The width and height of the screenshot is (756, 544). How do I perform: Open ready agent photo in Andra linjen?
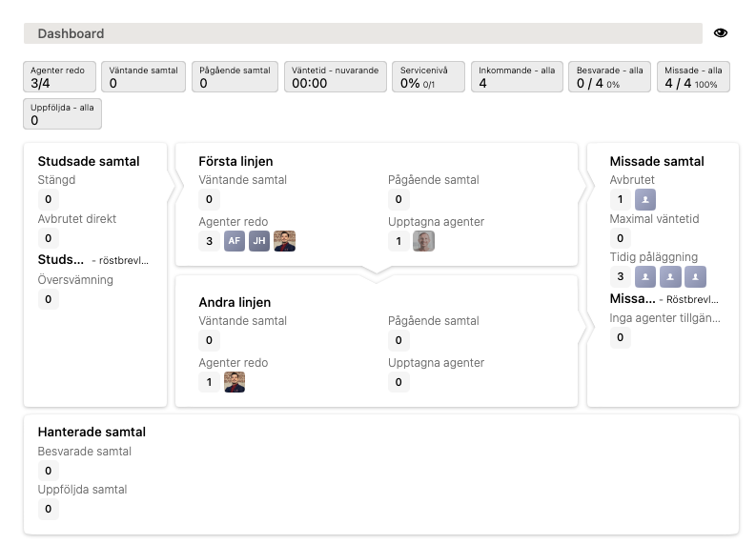click(235, 382)
